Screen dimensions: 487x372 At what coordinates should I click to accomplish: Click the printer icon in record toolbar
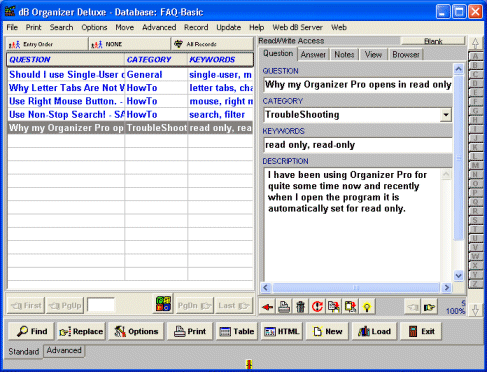[x=284, y=307]
